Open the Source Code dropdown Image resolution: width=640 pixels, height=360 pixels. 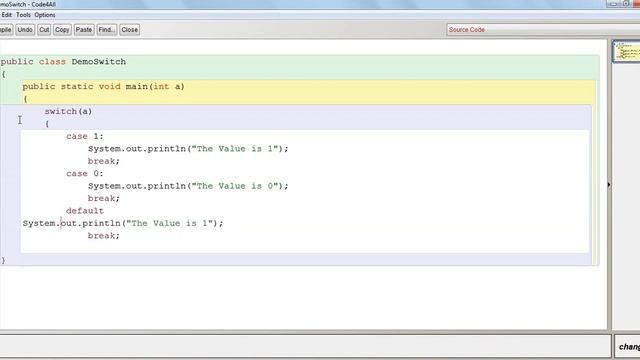pyautogui.click(x=543, y=30)
